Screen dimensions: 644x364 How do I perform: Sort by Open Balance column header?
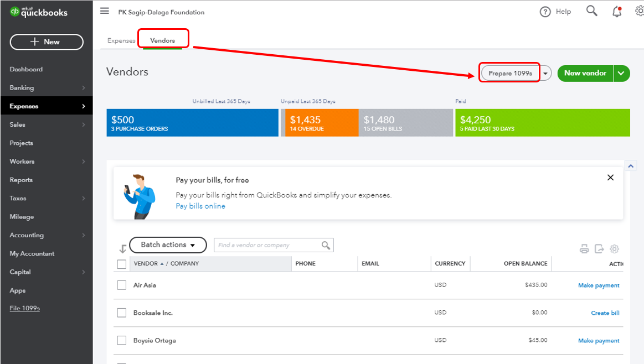tap(525, 263)
